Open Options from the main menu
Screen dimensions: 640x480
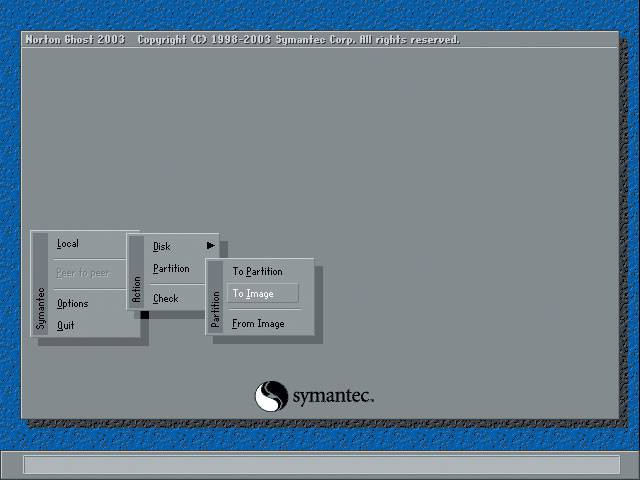coord(72,304)
